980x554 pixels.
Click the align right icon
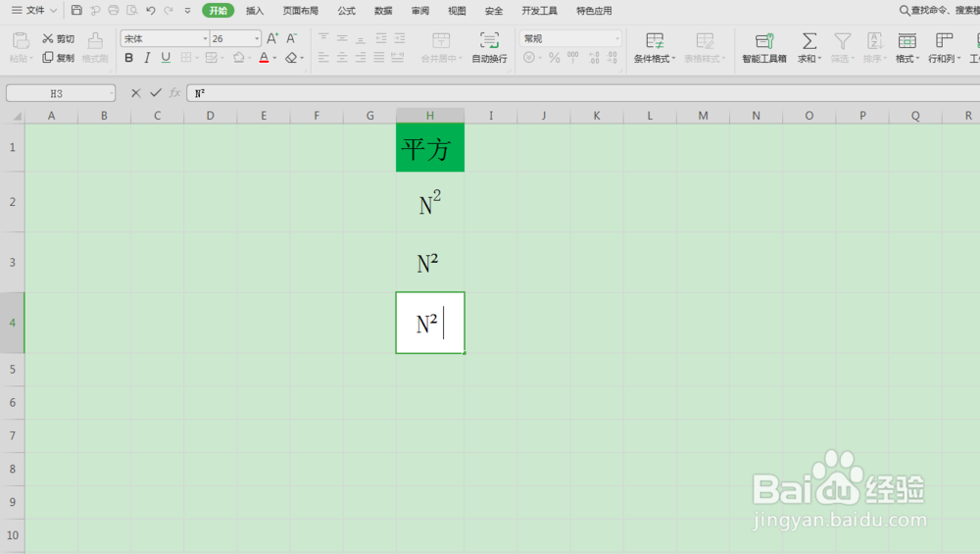click(x=361, y=58)
